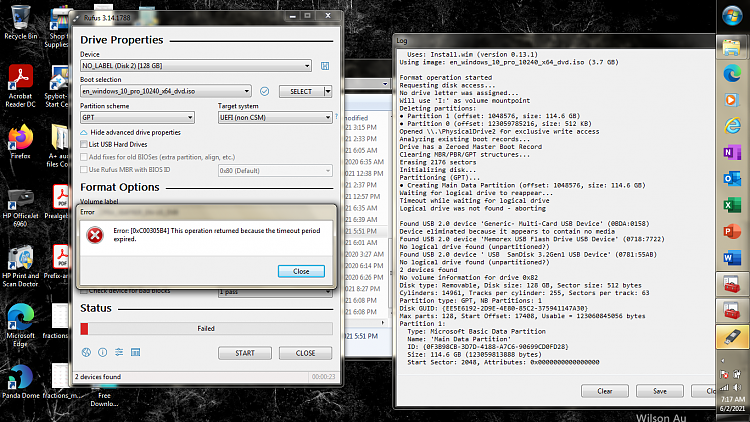
Task: Click Clear in the Log window
Action: [605, 391]
